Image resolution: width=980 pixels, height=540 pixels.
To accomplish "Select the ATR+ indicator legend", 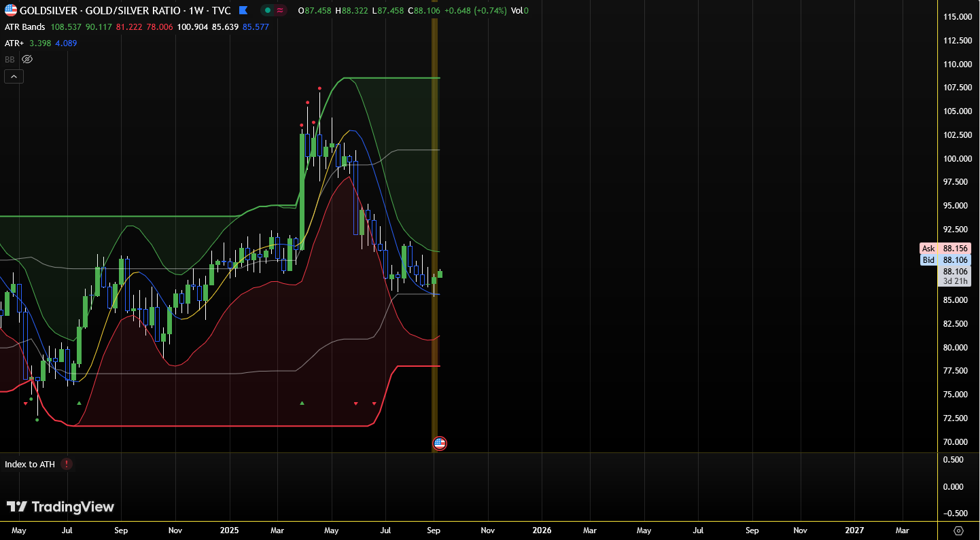I will coord(14,43).
